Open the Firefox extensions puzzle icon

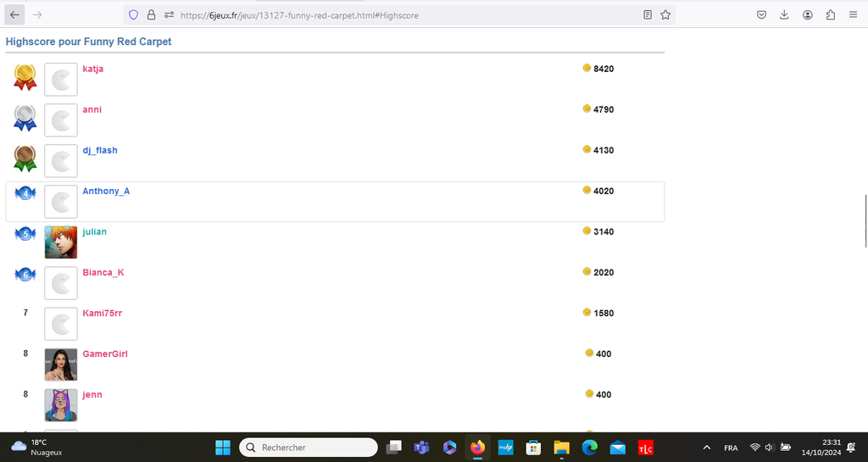tap(830, 14)
